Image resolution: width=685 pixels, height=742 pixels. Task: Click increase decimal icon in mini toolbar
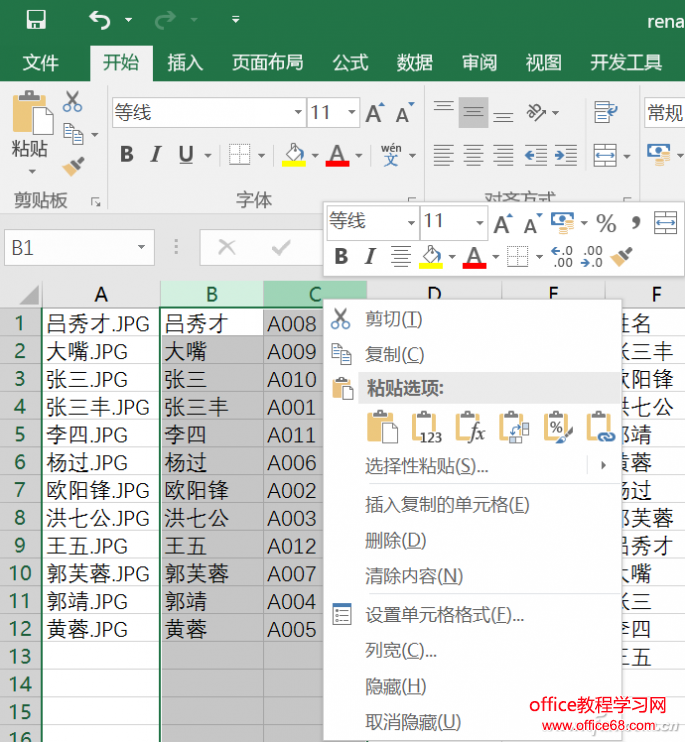pyautogui.click(x=562, y=257)
